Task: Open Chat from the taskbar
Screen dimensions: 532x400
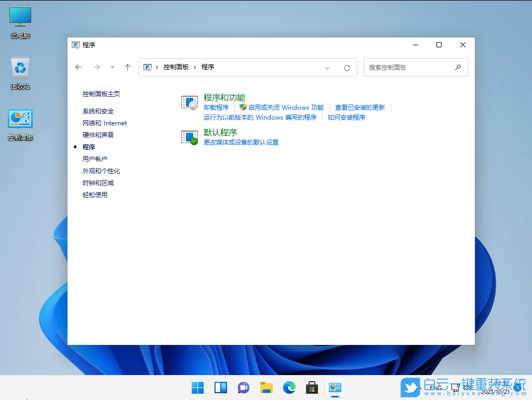Action: 243,388
